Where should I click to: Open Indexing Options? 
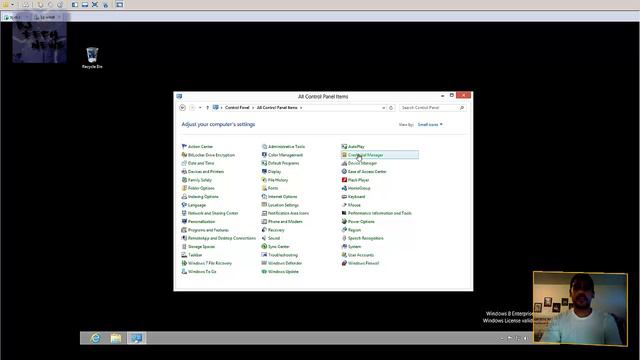[200, 197]
